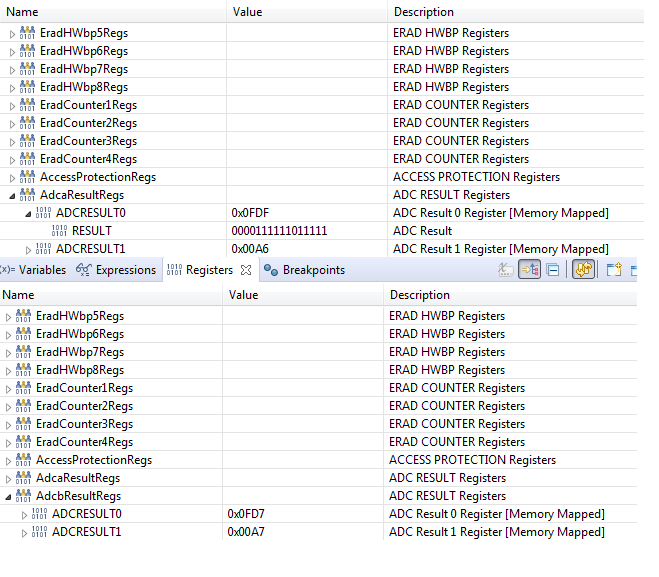The width and height of the screenshot is (659, 577).
Task: Select the value 0x00A6
Action: tap(250, 249)
